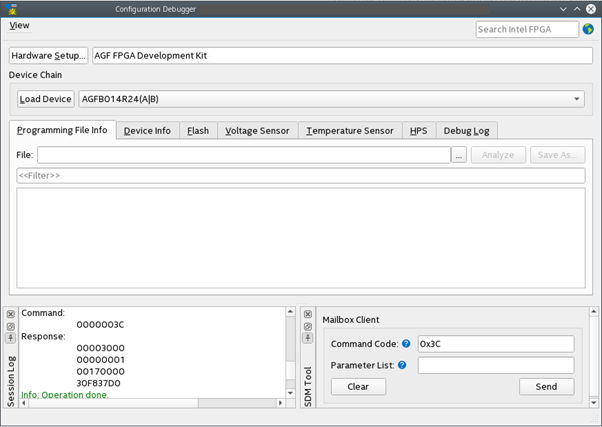
Task: Click the SDM Tool panel scroll up arrow
Action: 594,311
